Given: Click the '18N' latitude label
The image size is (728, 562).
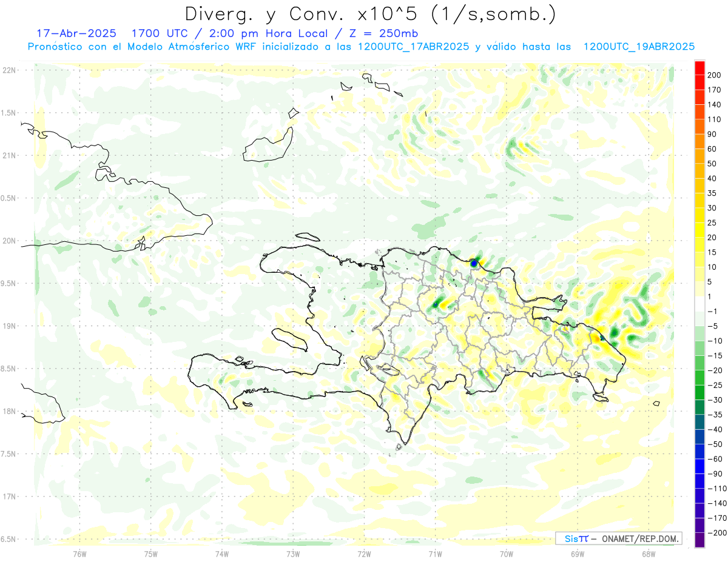Looking at the screenshot, I should 9,411.
